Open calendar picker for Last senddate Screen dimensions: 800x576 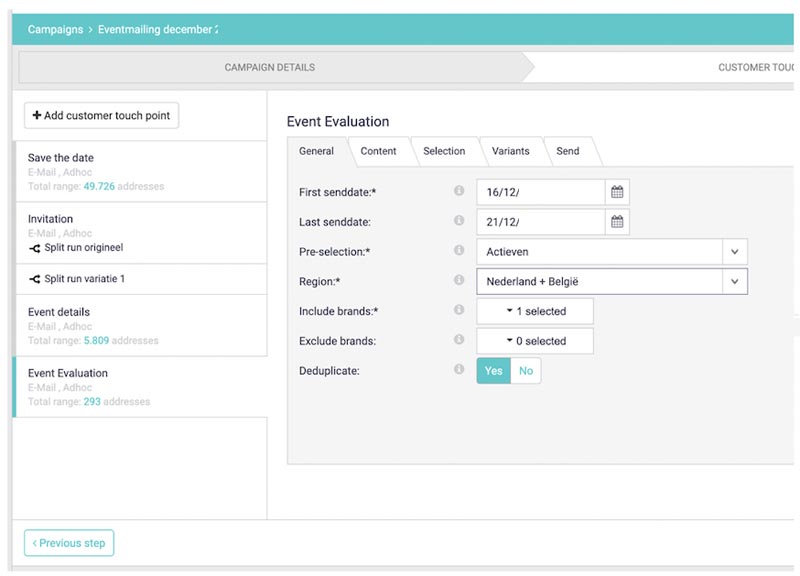coord(617,222)
